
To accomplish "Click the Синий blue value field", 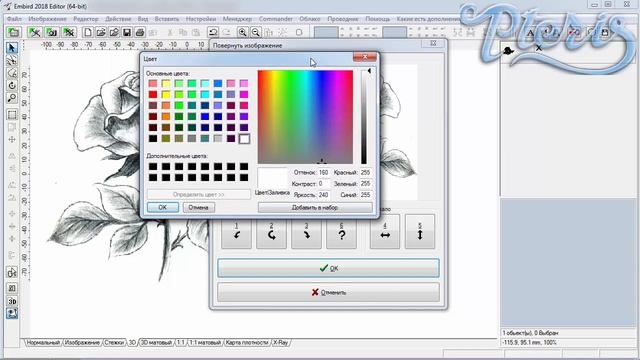I will [x=366, y=195].
